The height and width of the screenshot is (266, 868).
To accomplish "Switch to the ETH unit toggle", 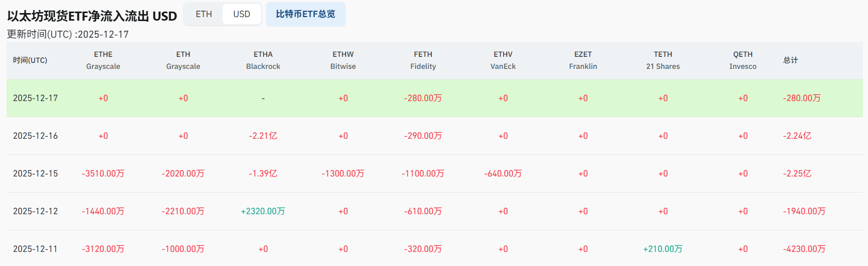I will coord(204,14).
